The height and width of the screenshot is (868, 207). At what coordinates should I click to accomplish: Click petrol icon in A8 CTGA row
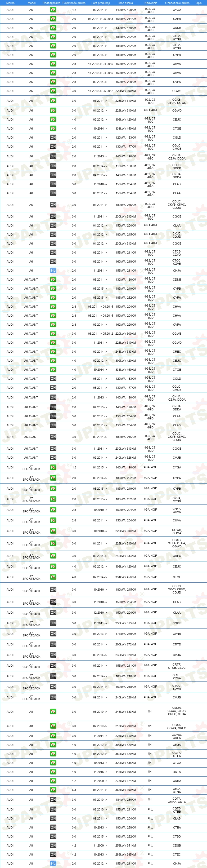53,763
